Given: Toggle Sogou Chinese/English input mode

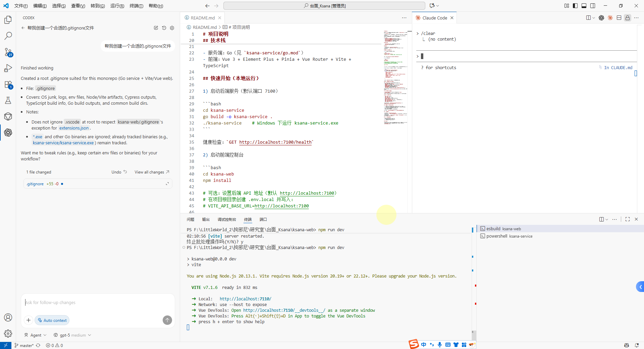Looking at the screenshot, I should pos(424,345).
